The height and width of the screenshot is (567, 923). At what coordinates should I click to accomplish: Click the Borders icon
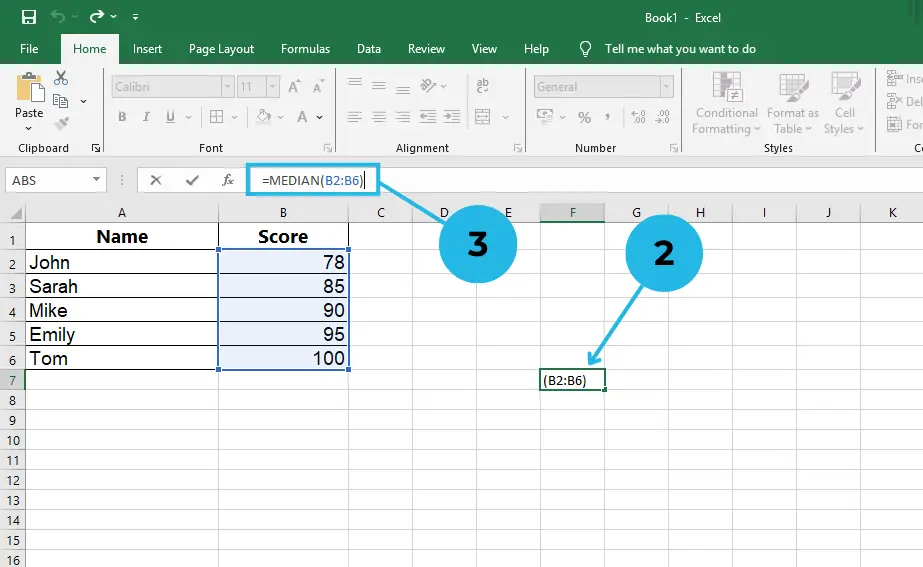pyautogui.click(x=217, y=117)
